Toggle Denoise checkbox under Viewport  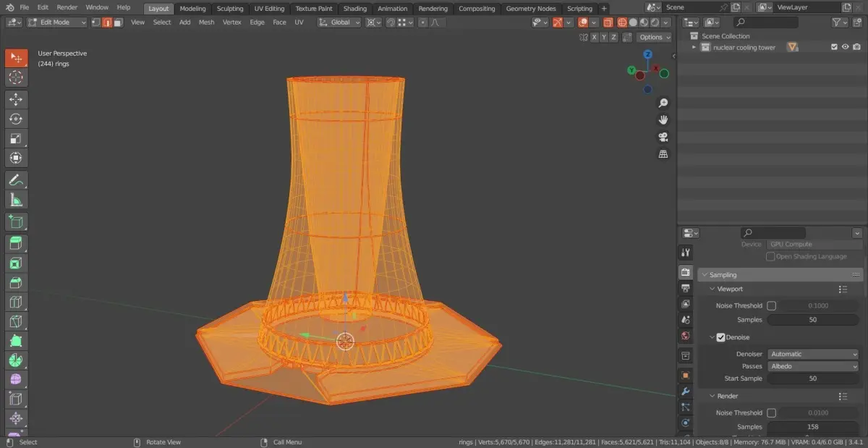(720, 337)
